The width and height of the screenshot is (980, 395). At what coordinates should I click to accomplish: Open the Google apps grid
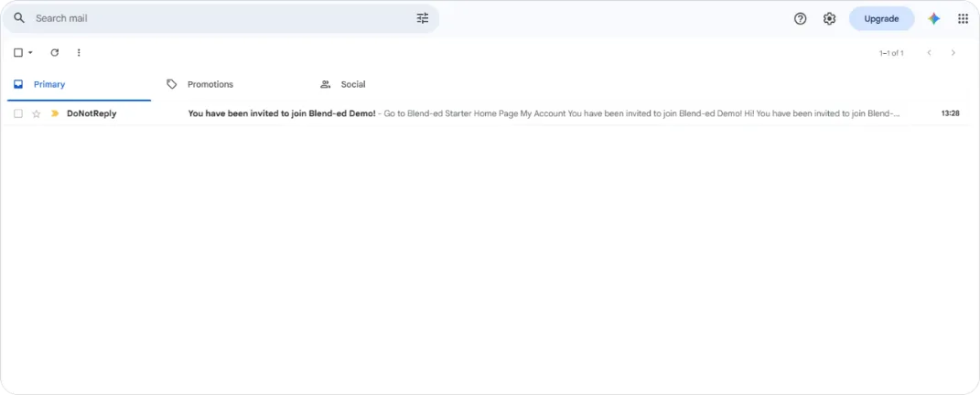tap(964, 19)
